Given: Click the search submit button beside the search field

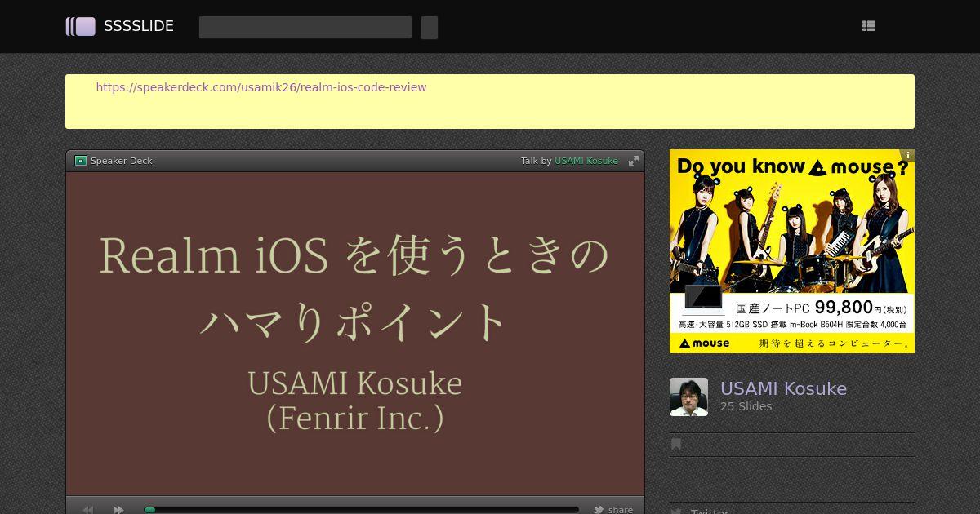Looking at the screenshot, I should (x=430, y=27).
